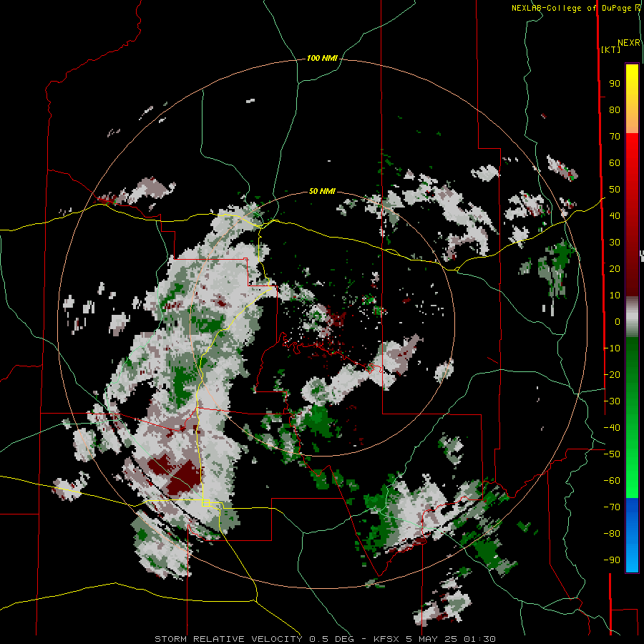This screenshot has width=644, height=644.
Task: Click the 40 value on velocity scale
Action: (x=615, y=216)
